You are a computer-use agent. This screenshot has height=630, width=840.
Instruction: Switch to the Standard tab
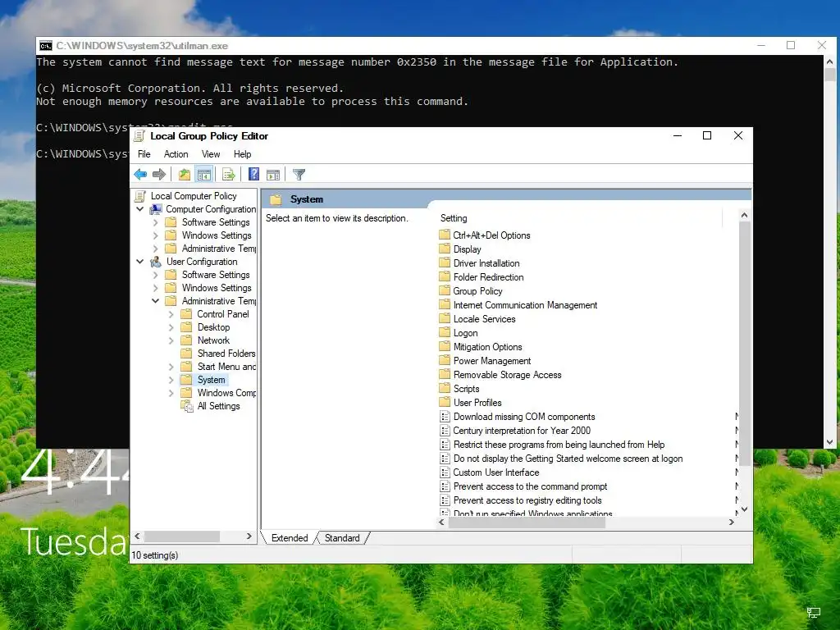tap(342, 538)
